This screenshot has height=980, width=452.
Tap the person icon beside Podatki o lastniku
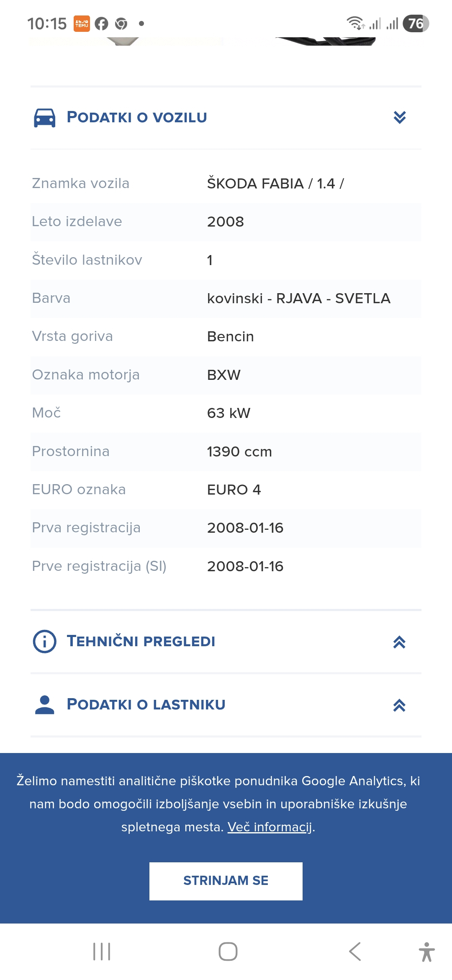click(44, 704)
